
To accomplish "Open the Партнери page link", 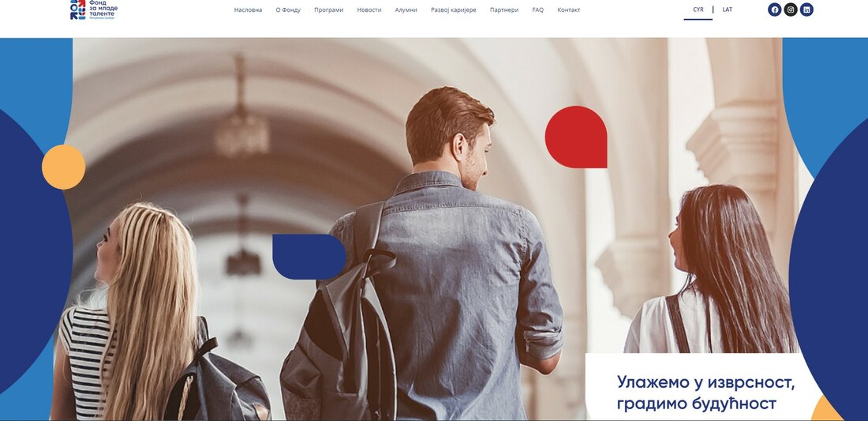I will click(504, 10).
